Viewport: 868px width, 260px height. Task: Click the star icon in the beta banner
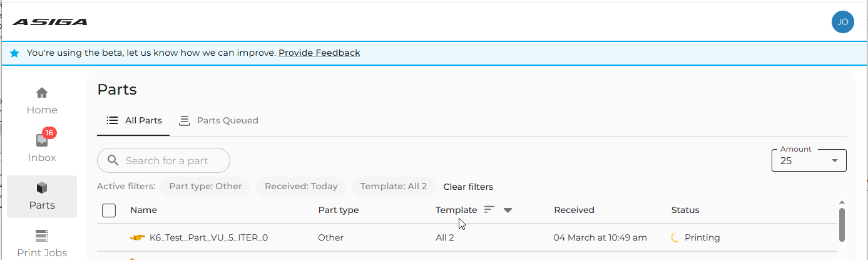click(14, 53)
